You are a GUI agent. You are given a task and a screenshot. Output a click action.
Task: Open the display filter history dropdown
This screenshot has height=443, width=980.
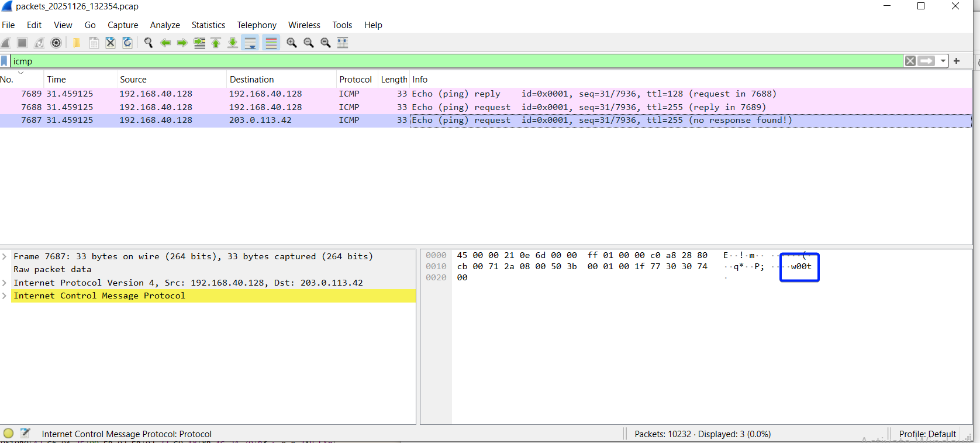pos(943,61)
